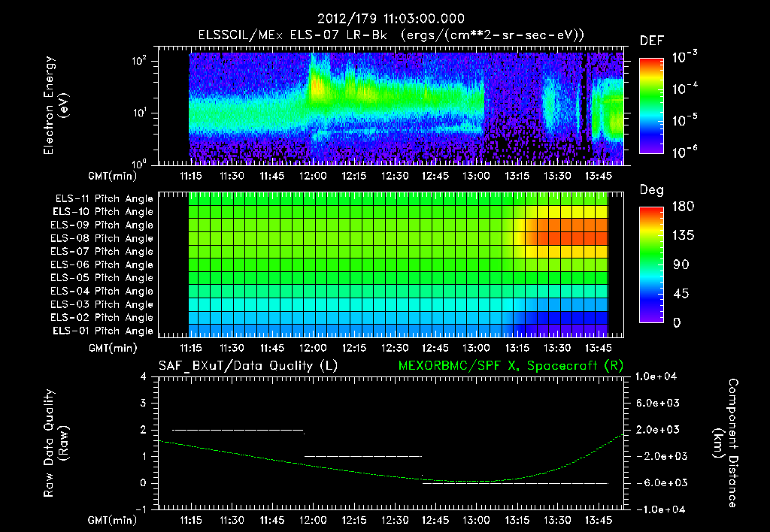The height and width of the screenshot is (532, 770).
Task: Click the DEF label above the top color bar
Action: [652, 41]
